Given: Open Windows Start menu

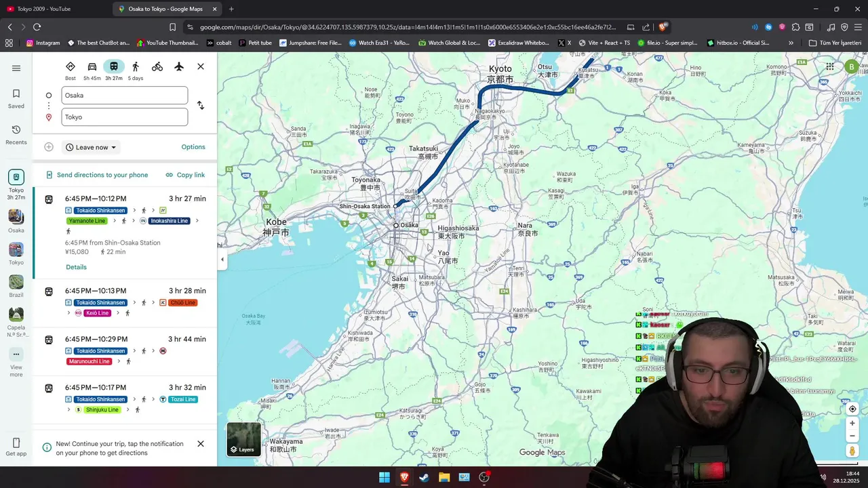Looking at the screenshot, I should point(384,477).
